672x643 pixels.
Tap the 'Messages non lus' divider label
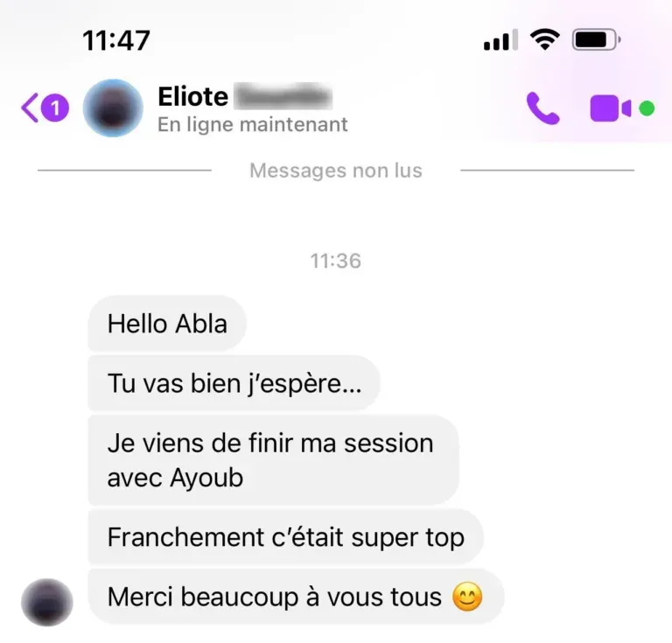tap(336, 171)
